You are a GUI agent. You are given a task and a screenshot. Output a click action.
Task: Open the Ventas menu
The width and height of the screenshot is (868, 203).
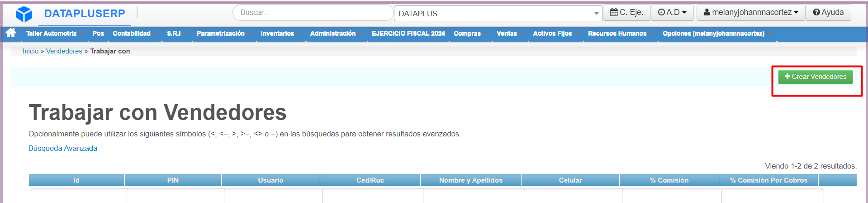tap(507, 34)
